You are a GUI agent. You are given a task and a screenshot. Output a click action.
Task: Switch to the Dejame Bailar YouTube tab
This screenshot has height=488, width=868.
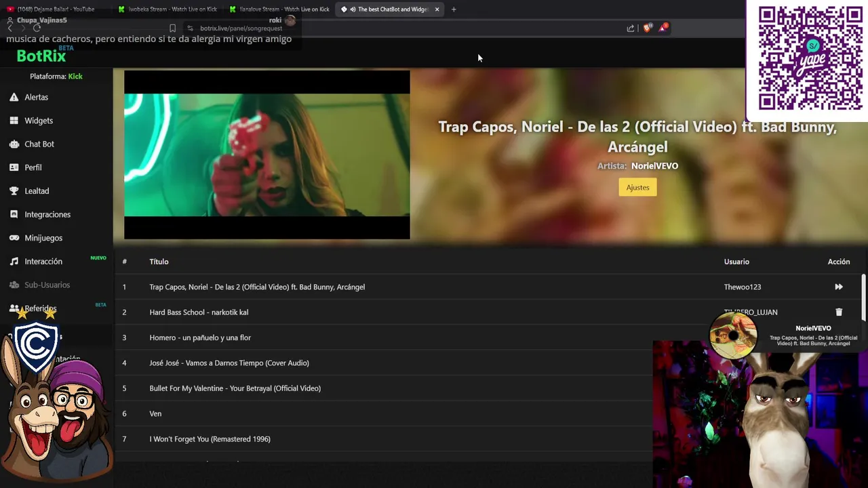[56, 9]
